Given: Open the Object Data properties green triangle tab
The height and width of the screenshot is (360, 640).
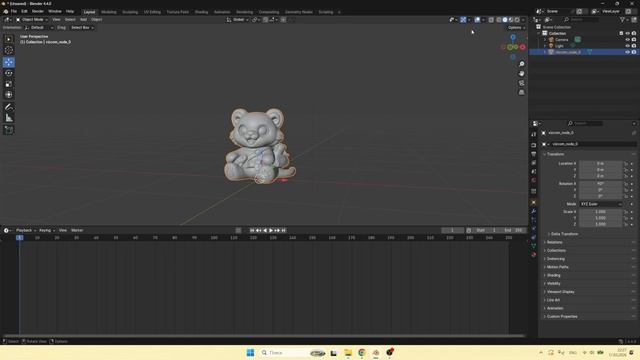Looking at the screenshot, I should pos(533,246).
